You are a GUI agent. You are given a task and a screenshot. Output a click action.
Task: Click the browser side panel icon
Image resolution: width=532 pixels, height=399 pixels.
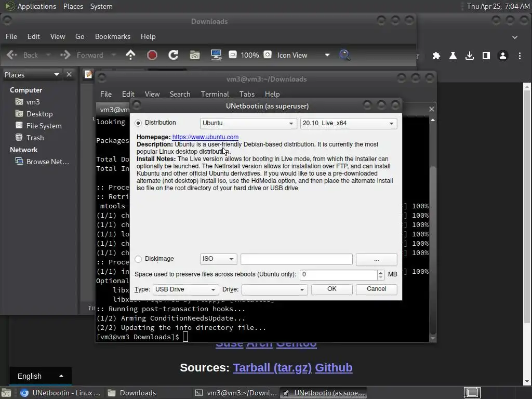tap(486, 56)
